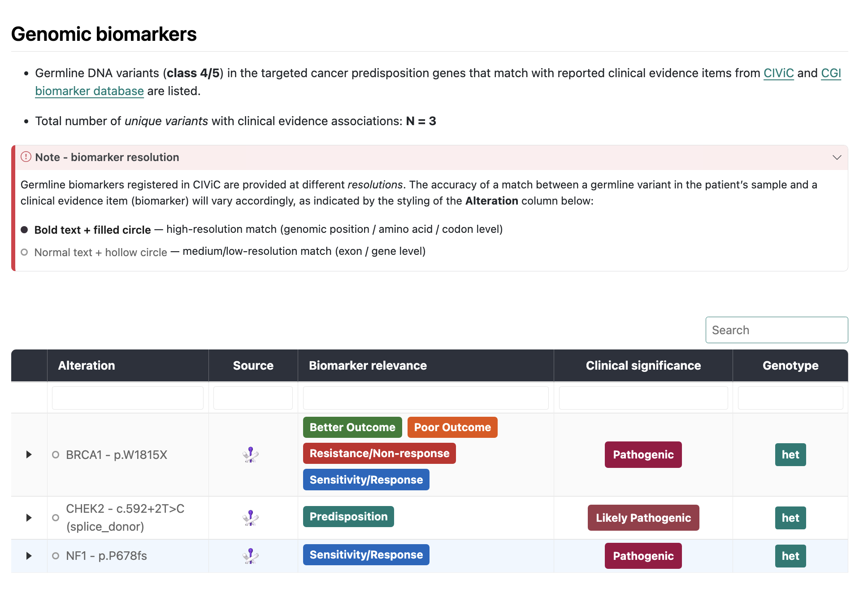Expand the BRCA1 - p.W1815X row details
The width and height of the screenshot is (868, 611).
pos(29,454)
